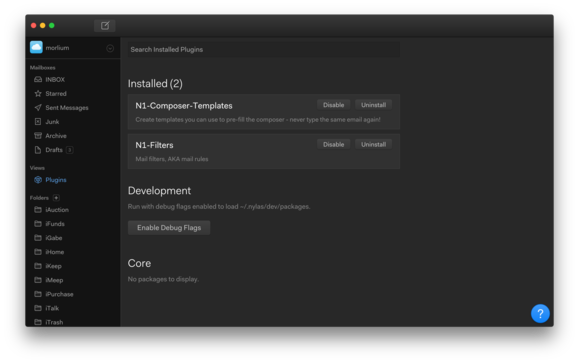Image resolution: width=579 pixels, height=363 pixels.
Task: Minimize the window with yellow button
Action: pyautogui.click(x=43, y=25)
